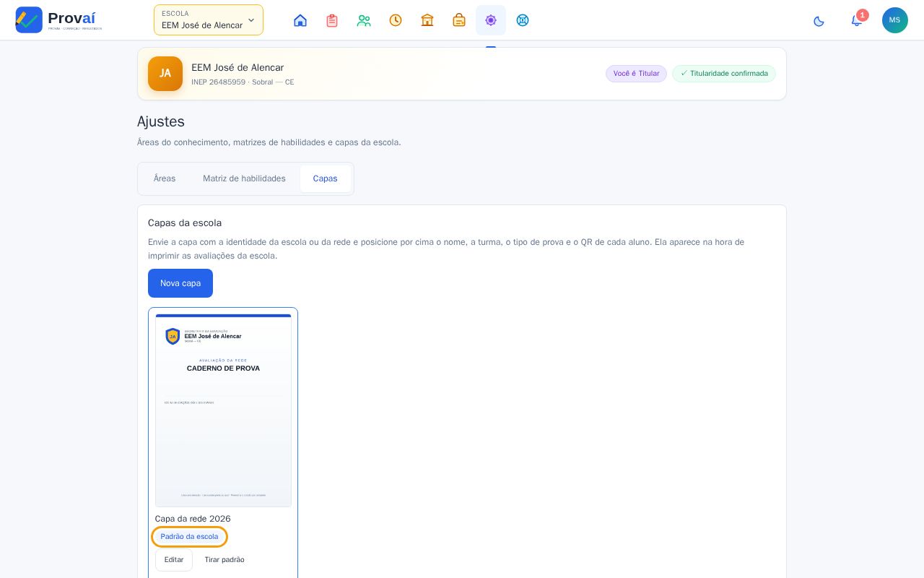Click Editar on Capa da rede 2026
Viewport: 924px width, 578px height.
coord(174,560)
